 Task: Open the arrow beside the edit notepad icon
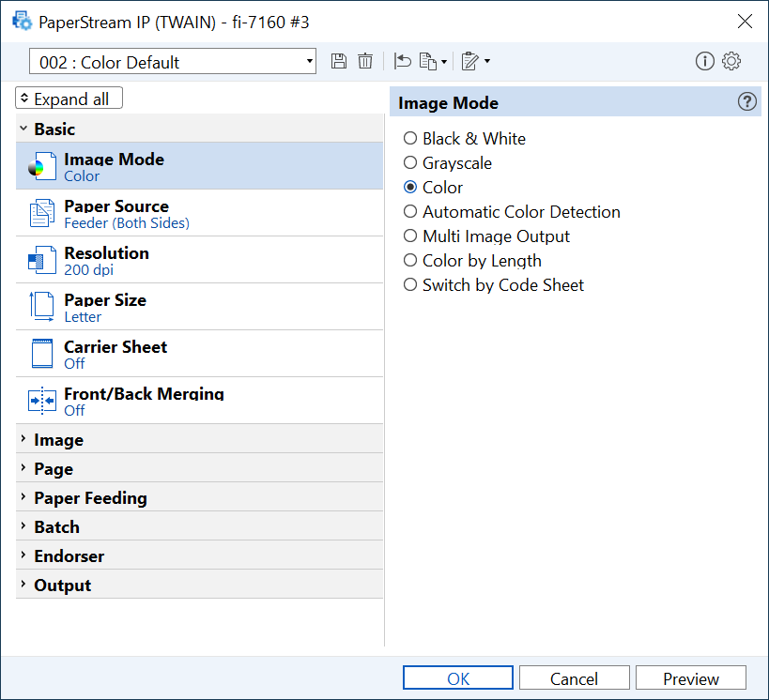[487, 61]
